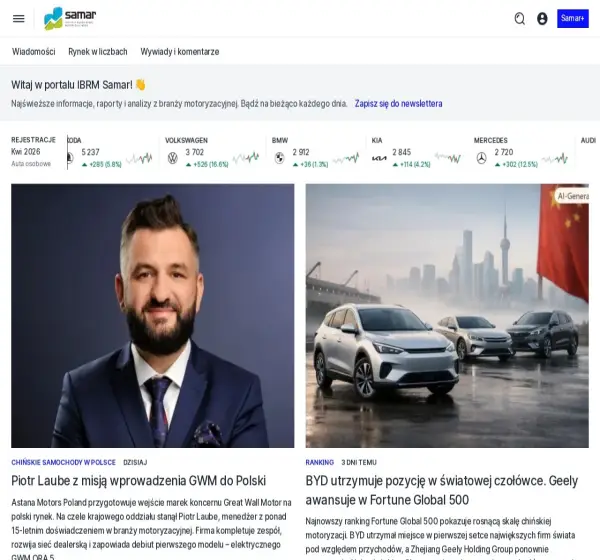Click the BMW logo icon

[280, 158]
